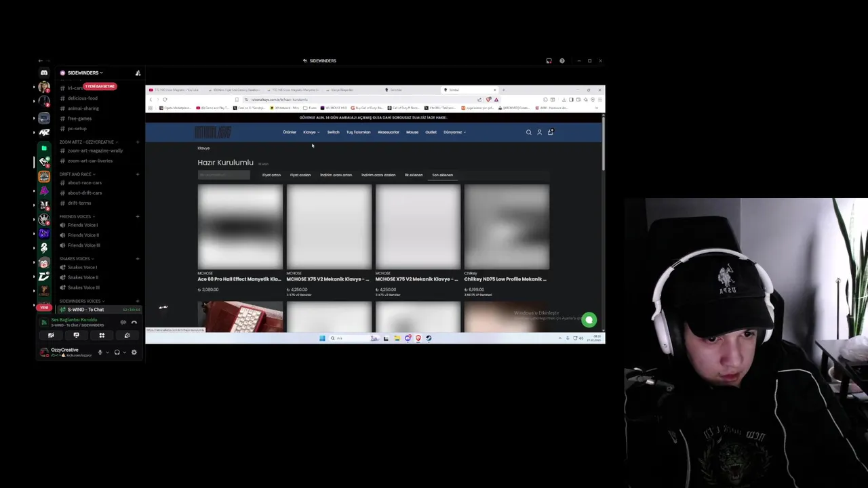Open the Mouse menu item
The image size is (868, 488).
click(x=412, y=132)
